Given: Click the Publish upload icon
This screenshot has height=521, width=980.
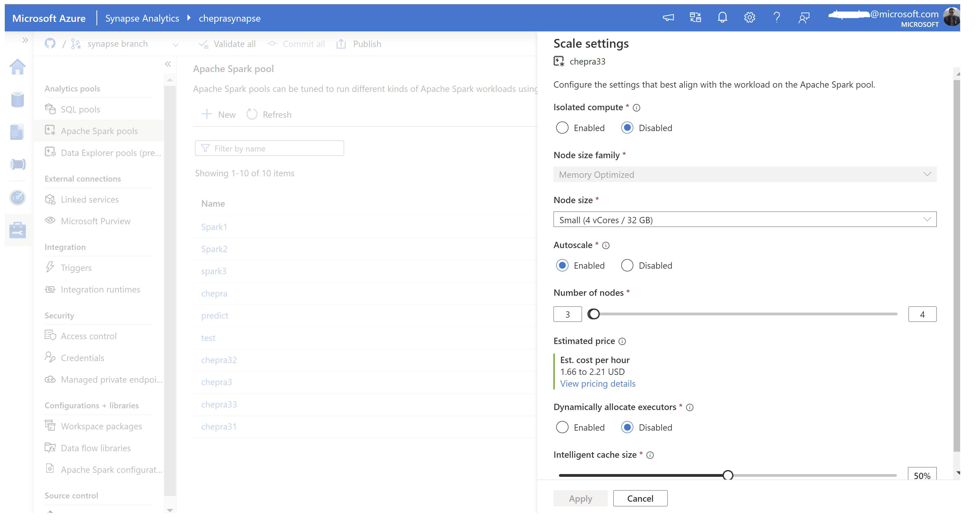Looking at the screenshot, I should (x=341, y=44).
